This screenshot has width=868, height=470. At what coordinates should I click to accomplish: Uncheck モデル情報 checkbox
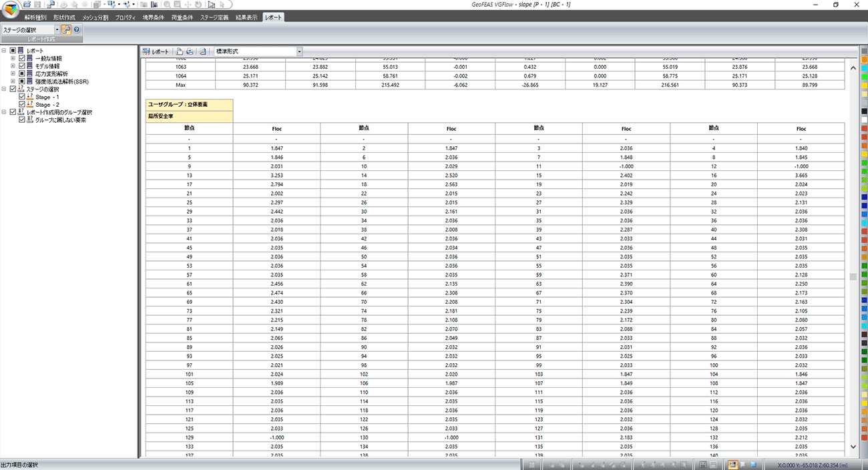pos(21,66)
